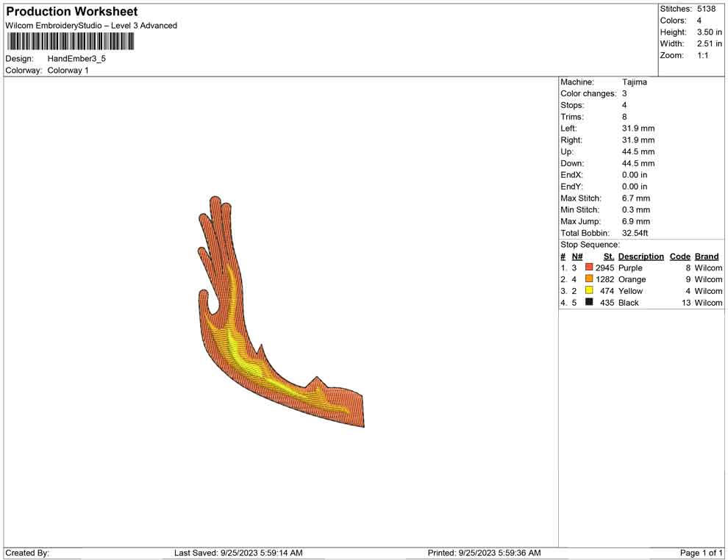Click the 'Code' column header
The width and height of the screenshot is (728, 560).
(679, 256)
